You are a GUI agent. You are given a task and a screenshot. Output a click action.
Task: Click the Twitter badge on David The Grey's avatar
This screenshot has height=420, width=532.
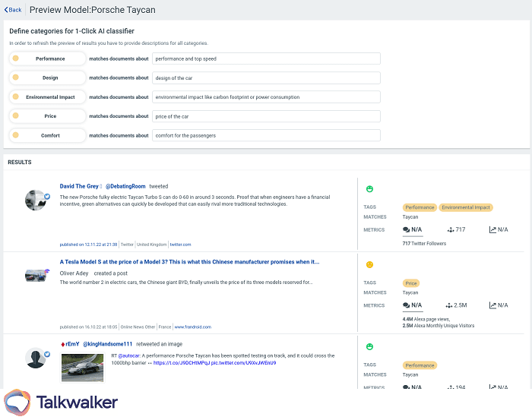(x=47, y=197)
